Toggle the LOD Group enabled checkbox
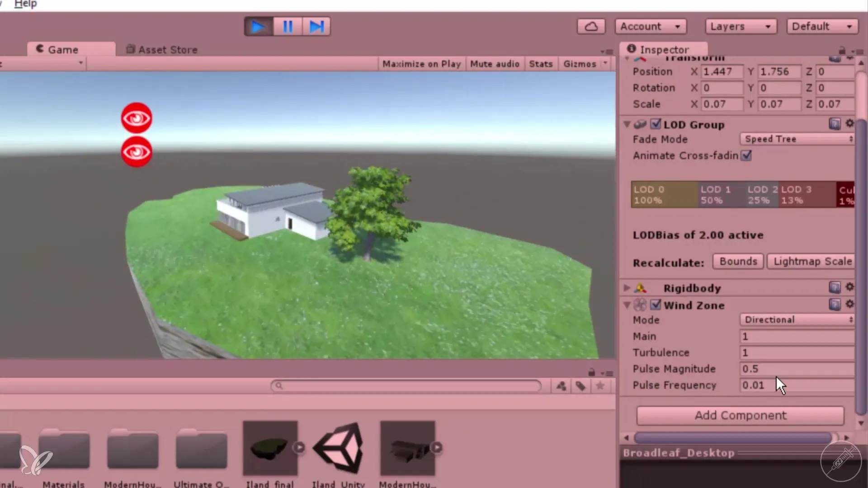 (x=656, y=124)
